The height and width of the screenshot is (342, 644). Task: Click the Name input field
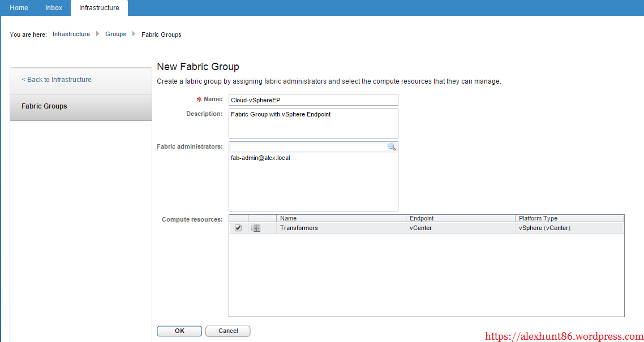pos(313,100)
